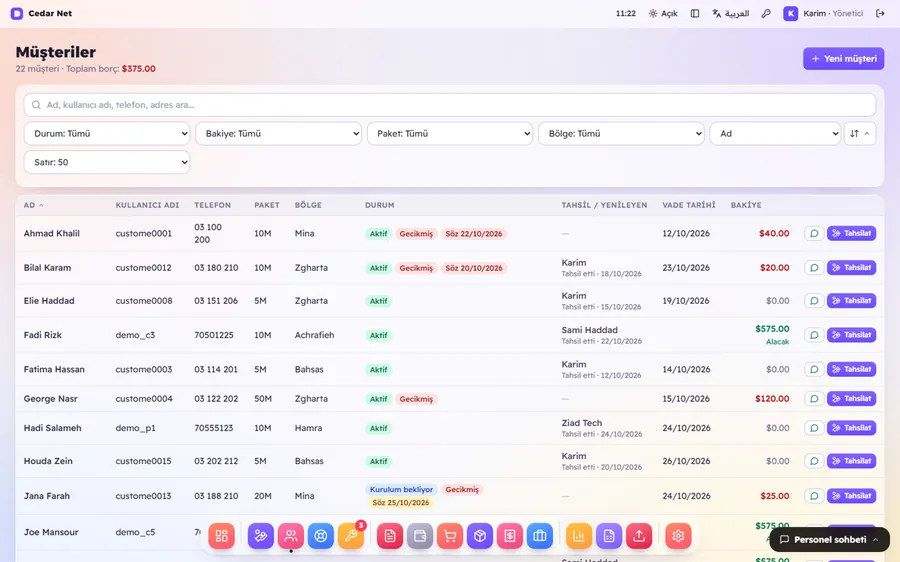Viewport: 900px width, 562px height.
Task: Open message icon for Ahmad Khalil
Action: click(814, 234)
